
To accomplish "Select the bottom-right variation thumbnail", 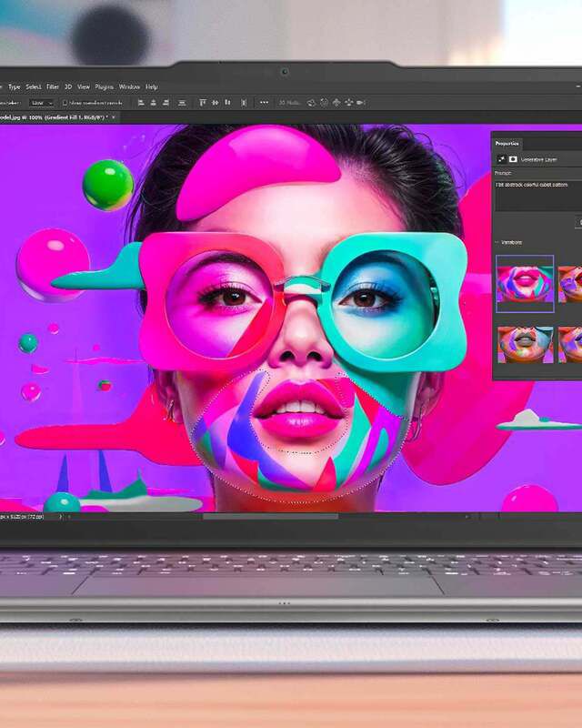I will point(570,345).
